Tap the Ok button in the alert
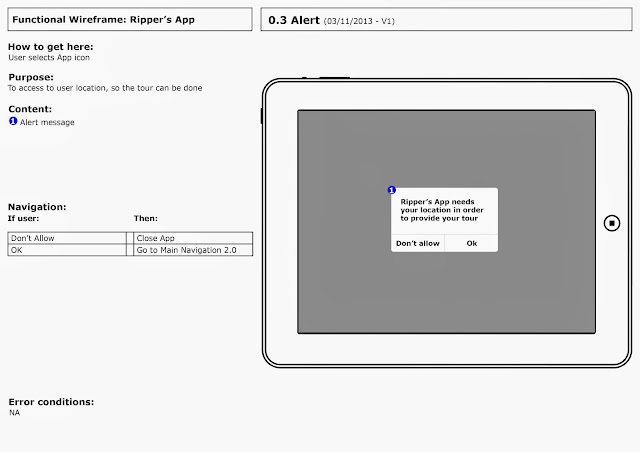640x452 pixels. pyautogui.click(x=471, y=243)
